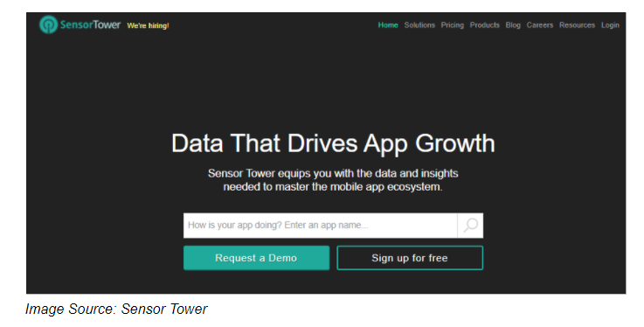Go to the Home menu item
This screenshot has height=327, width=644.
point(388,25)
